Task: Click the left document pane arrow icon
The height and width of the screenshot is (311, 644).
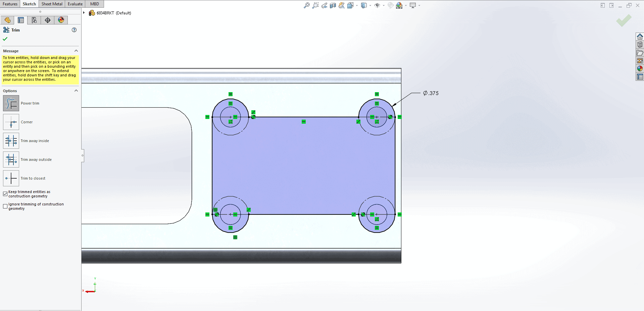Action: 603,5
